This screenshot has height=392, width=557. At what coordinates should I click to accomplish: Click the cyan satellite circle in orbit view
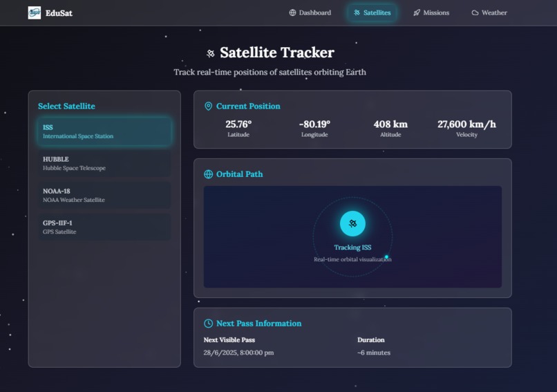tap(352, 223)
